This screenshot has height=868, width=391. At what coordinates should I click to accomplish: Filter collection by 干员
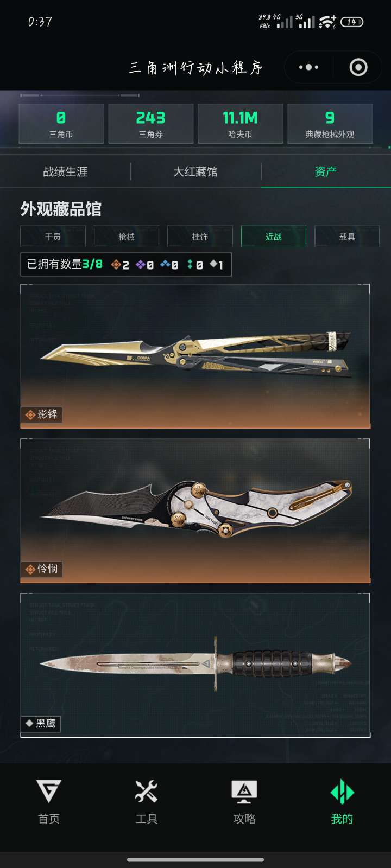53,237
